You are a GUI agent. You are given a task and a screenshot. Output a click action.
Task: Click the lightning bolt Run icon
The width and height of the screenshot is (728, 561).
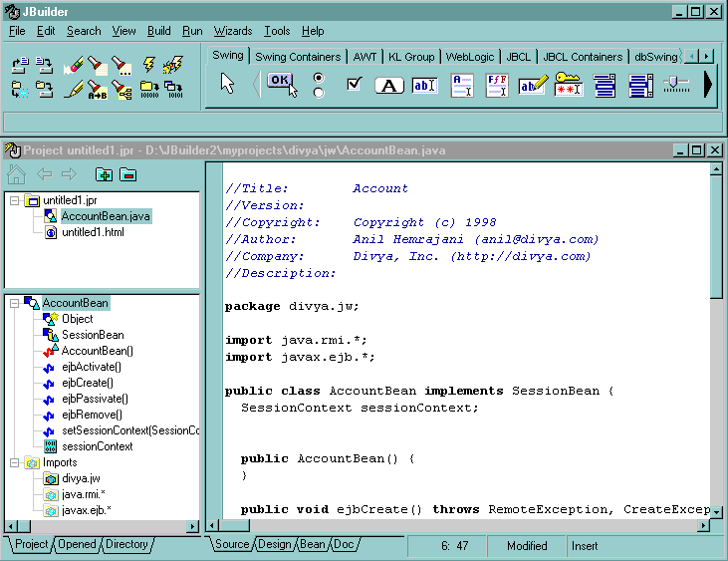pyautogui.click(x=148, y=64)
